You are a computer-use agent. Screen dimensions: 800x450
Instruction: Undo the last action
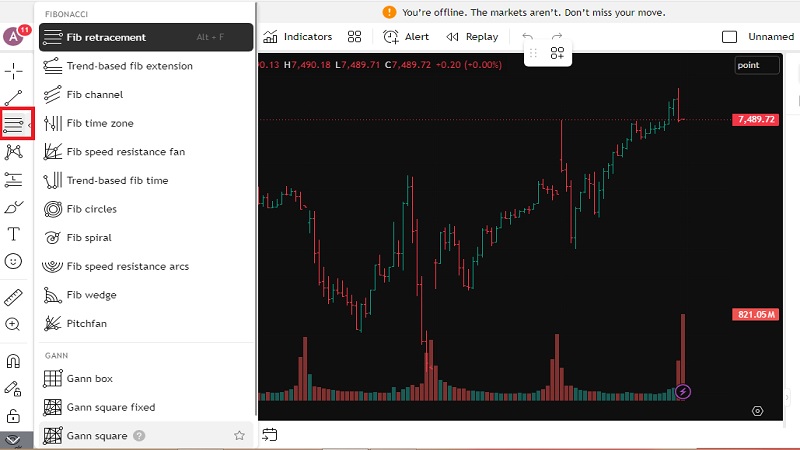click(x=528, y=37)
